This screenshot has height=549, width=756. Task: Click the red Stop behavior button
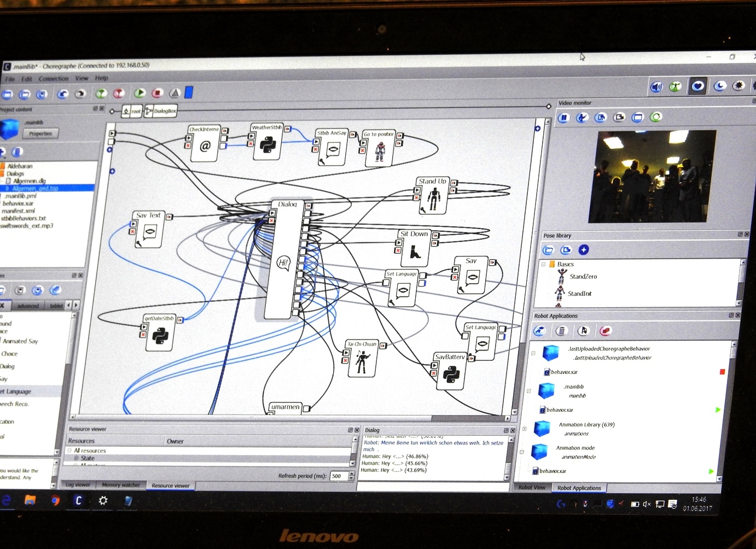[x=158, y=93]
